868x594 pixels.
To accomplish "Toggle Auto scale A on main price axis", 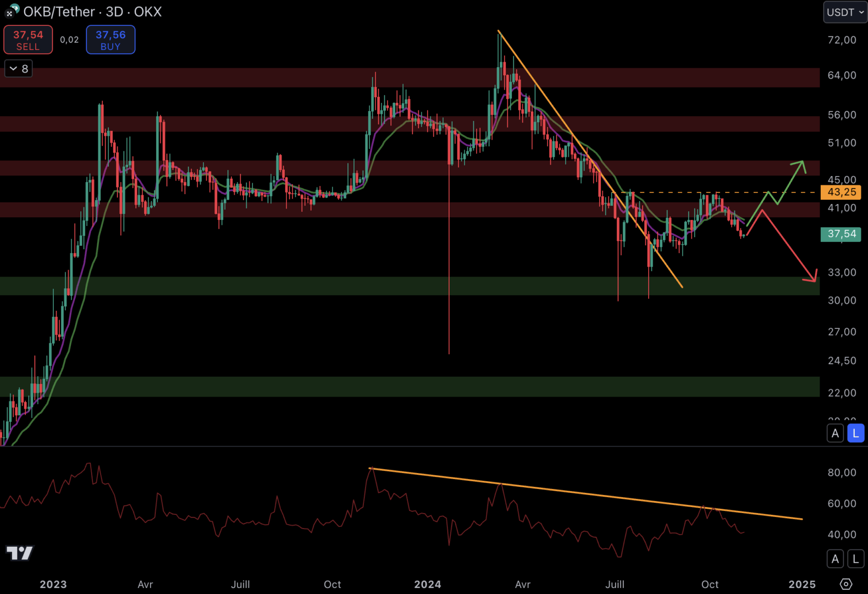I will coord(835,433).
